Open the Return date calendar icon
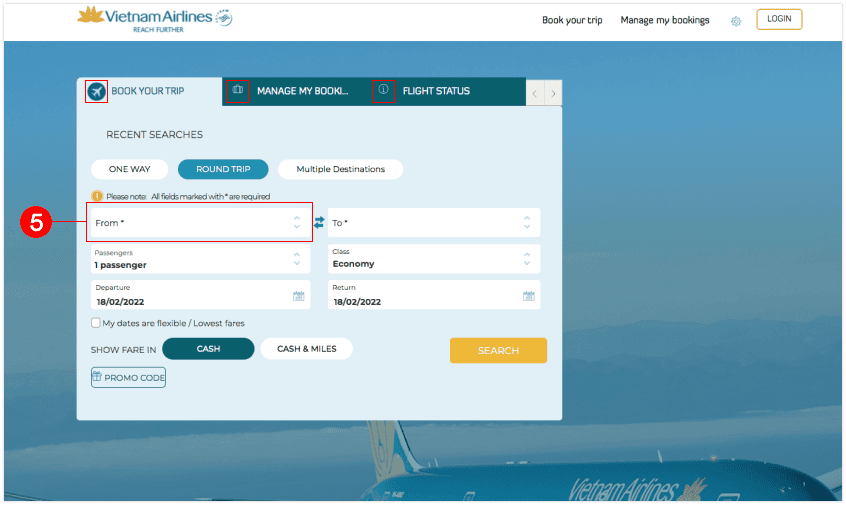This screenshot has width=846, height=505. click(529, 296)
